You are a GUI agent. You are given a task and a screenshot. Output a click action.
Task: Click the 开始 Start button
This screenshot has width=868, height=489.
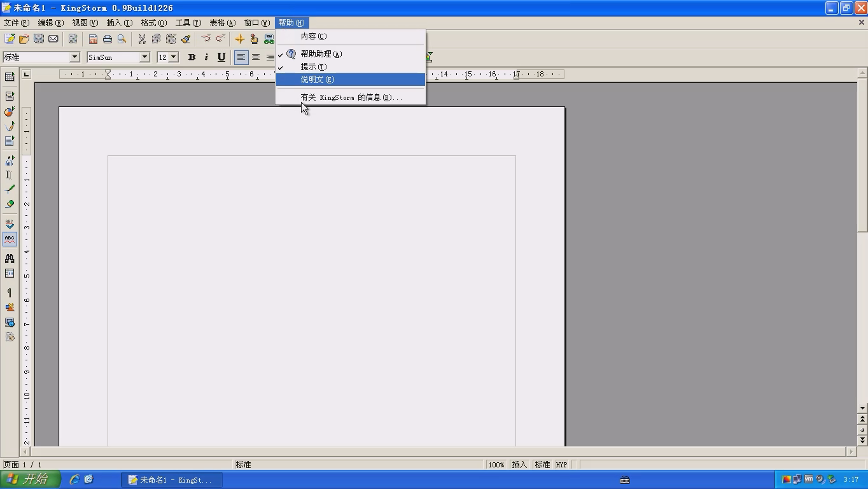point(30,479)
